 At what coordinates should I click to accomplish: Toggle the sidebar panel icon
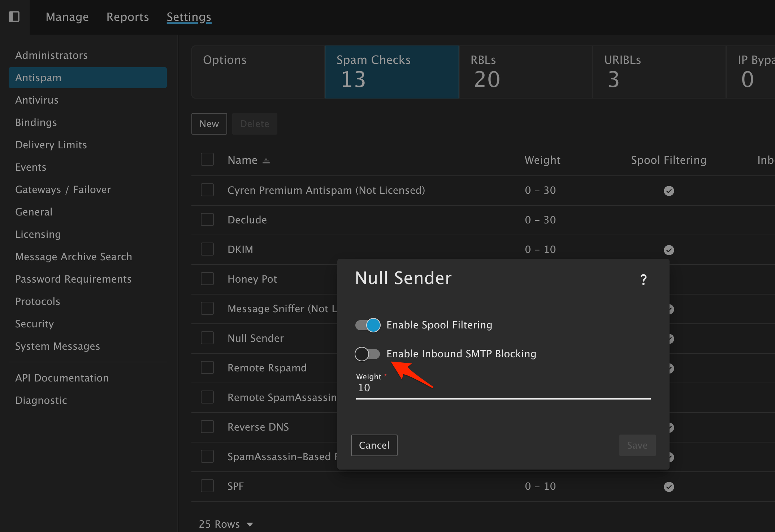14,17
